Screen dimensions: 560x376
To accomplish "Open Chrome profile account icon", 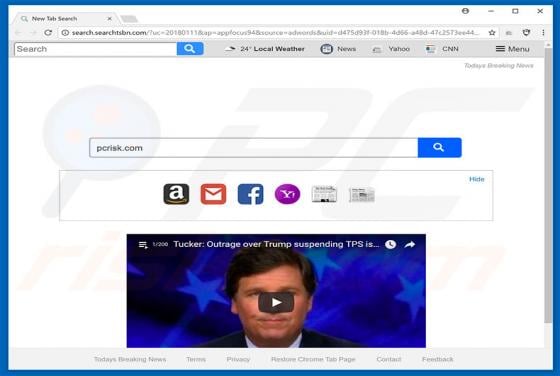I will click(465, 11).
